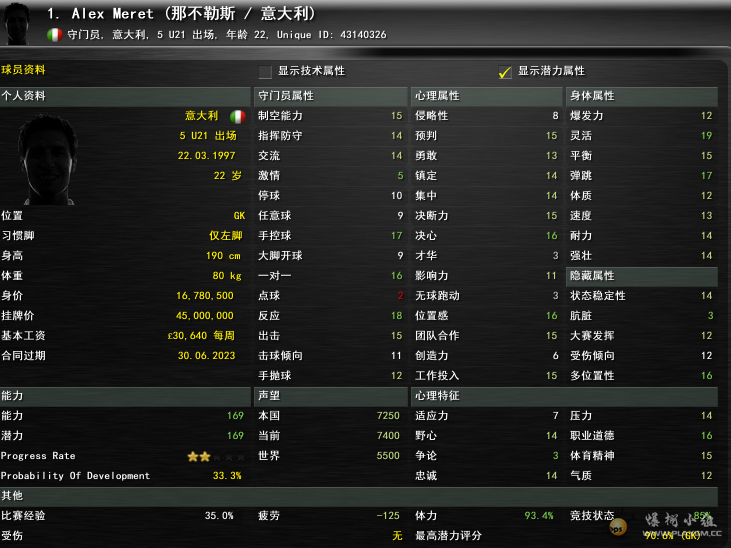
Task: Click the 体力 value 93.4%
Action: pyautogui.click(x=539, y=516)
